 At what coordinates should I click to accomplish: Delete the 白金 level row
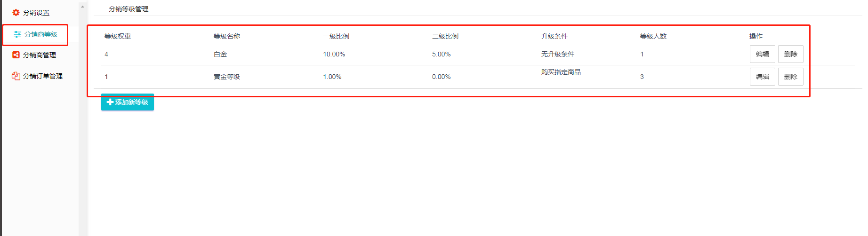click(790, 54)
